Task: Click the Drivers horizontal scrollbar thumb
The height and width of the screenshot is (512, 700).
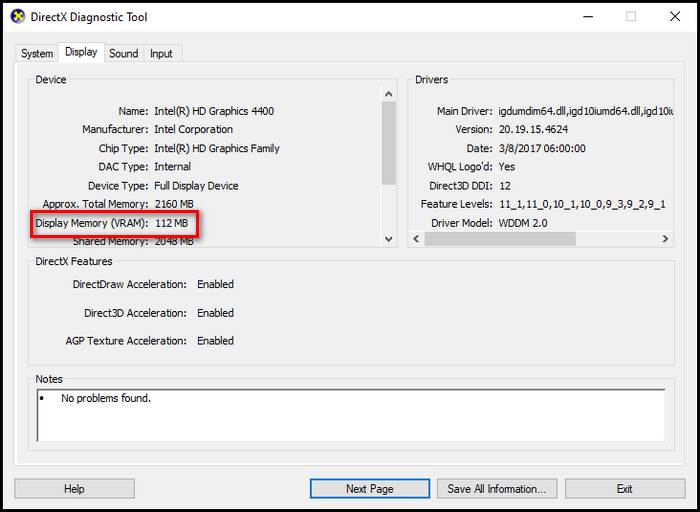Action: pos(500,239)
